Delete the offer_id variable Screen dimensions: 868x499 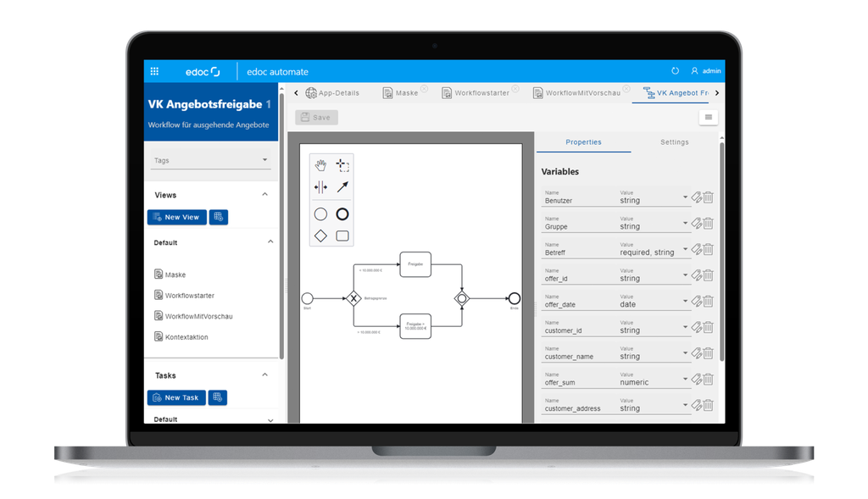click(x=708, y=275)
